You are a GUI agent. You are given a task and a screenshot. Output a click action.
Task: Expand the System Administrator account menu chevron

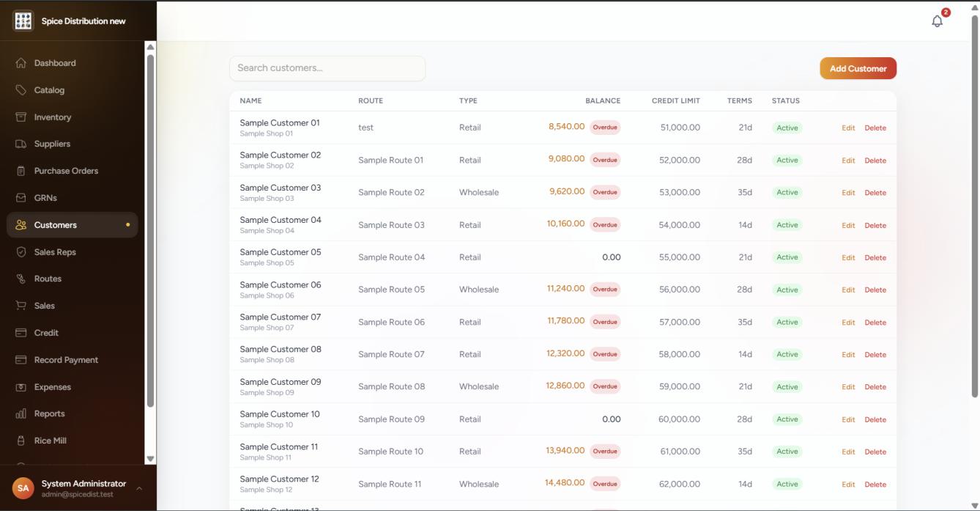[x=138, y=488]
